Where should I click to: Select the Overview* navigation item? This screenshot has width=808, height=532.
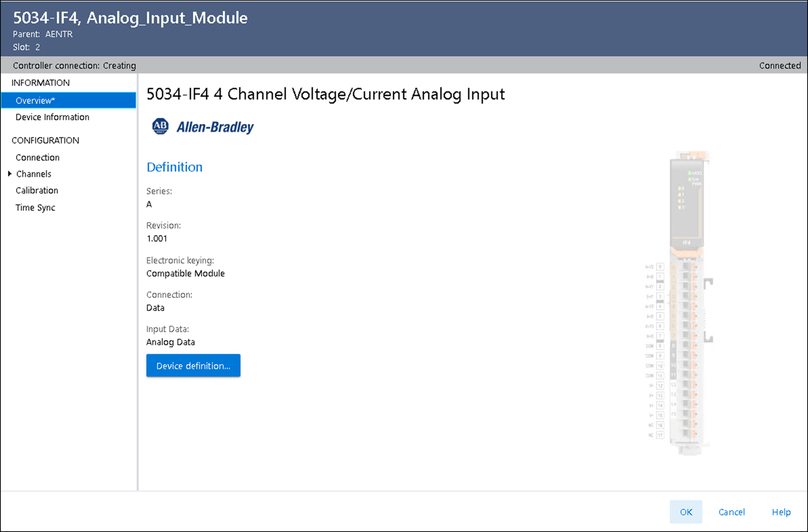tap(35, 100)
